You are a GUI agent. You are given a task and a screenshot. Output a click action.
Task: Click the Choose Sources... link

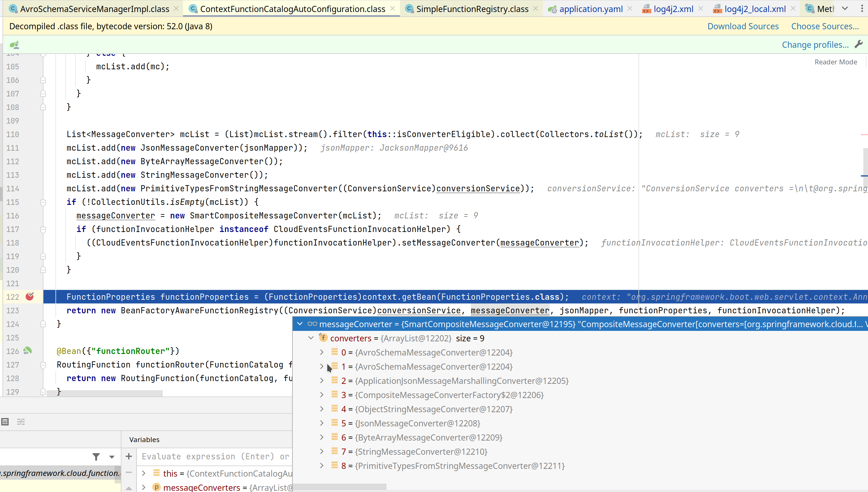tap(825, 26)
